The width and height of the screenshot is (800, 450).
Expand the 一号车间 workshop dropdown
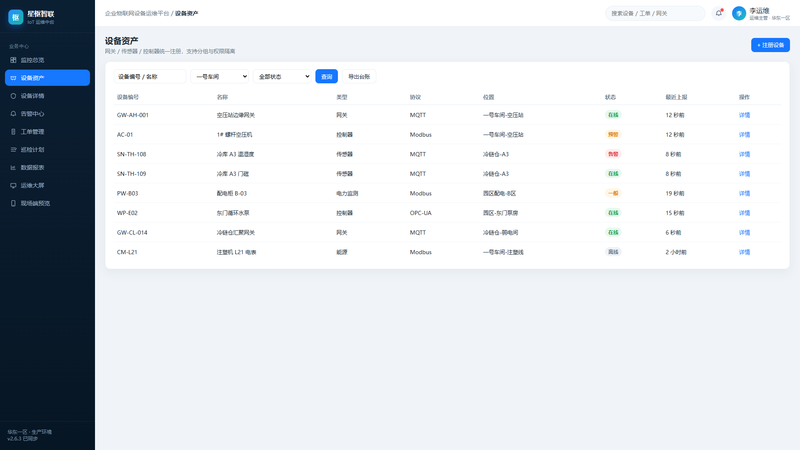(x=219, y=77)
